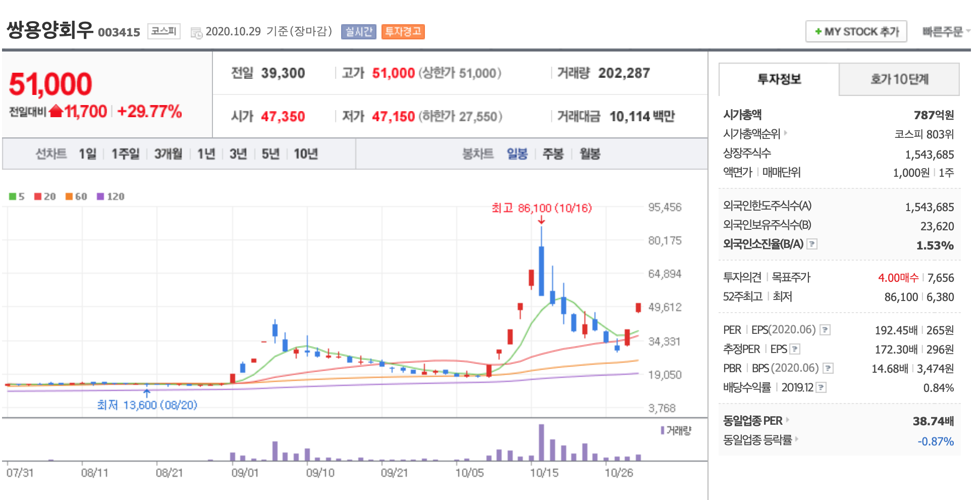Select the 1년 line chart period
Screen dimensions: 980x500
coord(206,154)
